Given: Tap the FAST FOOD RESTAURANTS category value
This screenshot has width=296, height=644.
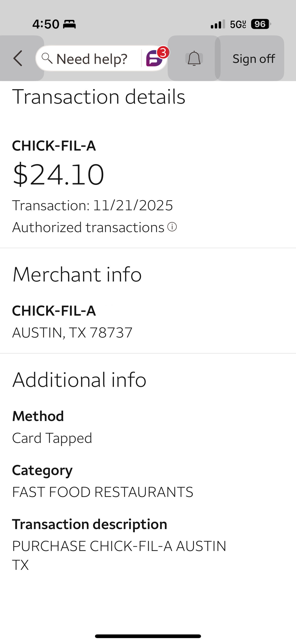Looking at the screenshot, I should pos(103,492).
